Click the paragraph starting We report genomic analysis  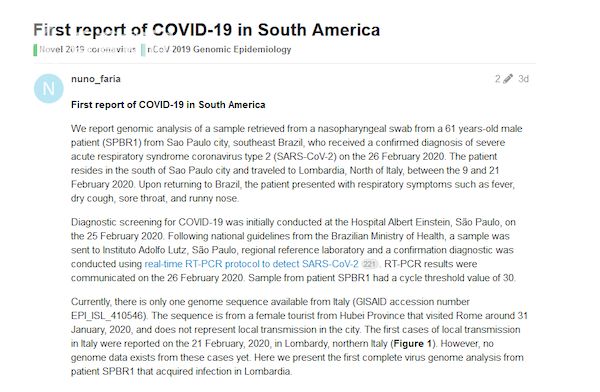click(x=297, y=163)
